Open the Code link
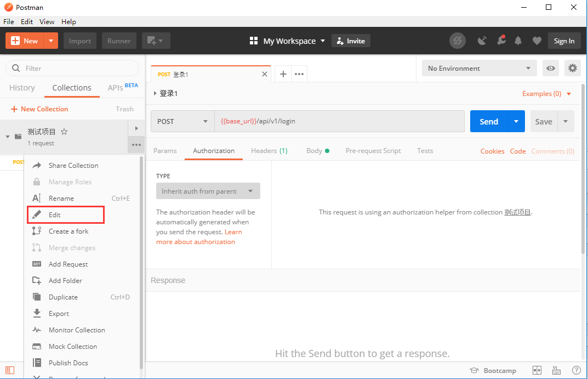This screenshot has width=588, height=379. coord(518,151)
